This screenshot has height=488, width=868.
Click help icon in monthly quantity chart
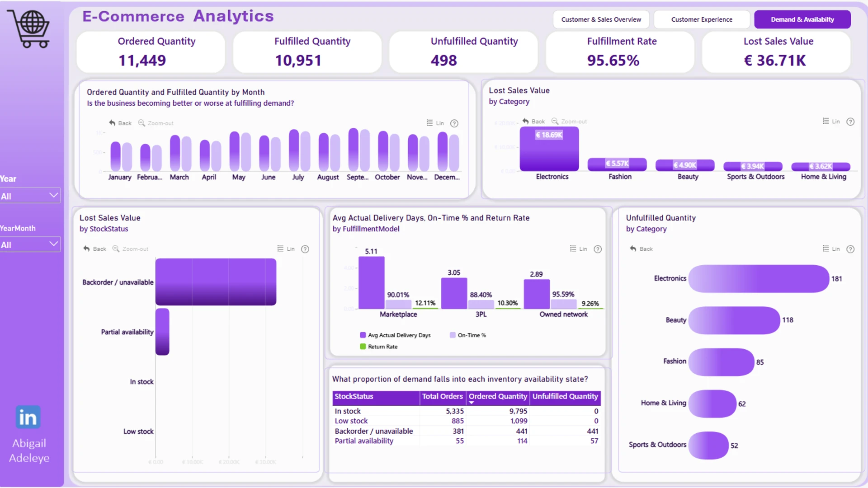[x=454, y=123]
